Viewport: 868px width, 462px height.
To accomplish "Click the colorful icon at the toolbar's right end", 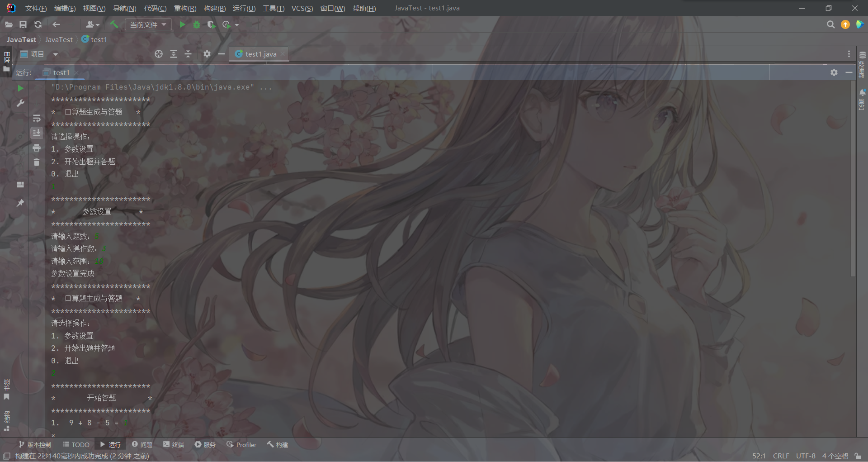I will coord(860,24).
